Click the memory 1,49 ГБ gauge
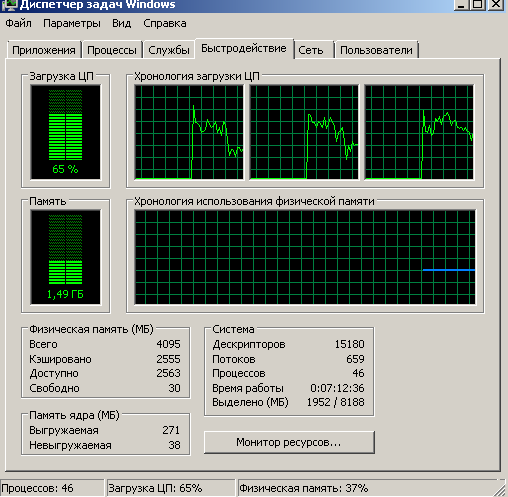 pos(65,257)
